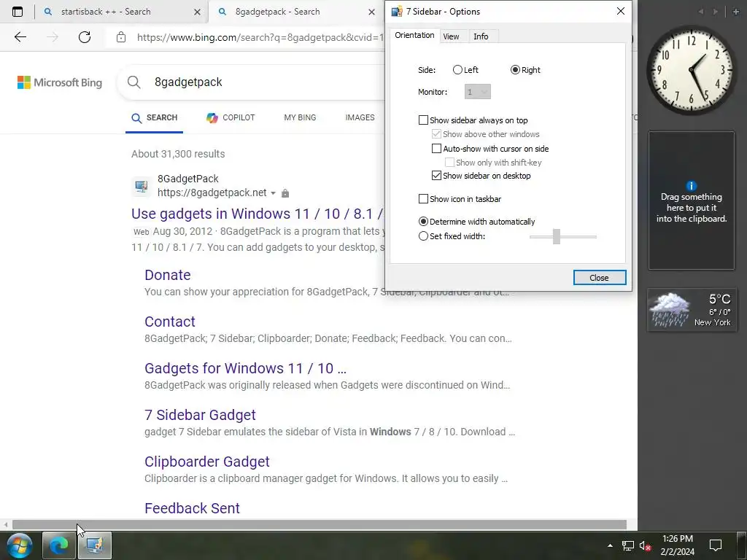Show hidden tray icons arrow
Screen dimensions: 747x560
coord(610,545)
